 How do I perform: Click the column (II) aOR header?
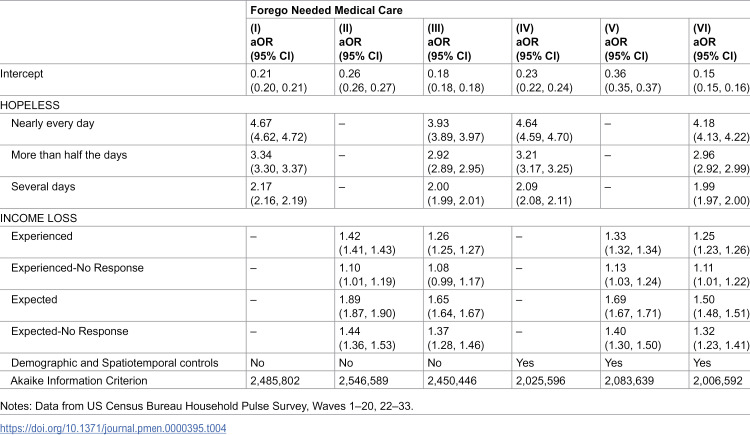pyautogui.click(x=361, y=42)
